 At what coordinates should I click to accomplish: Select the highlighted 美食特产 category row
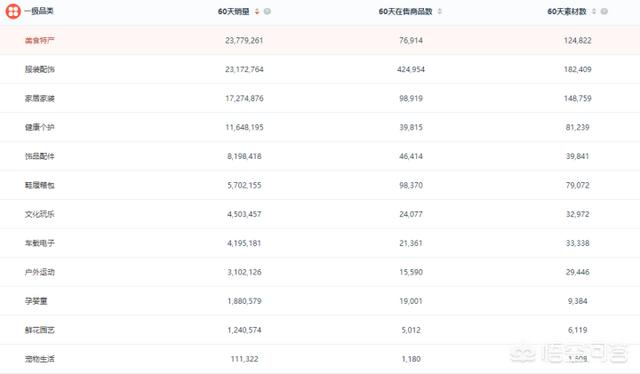tap(320, 40)
